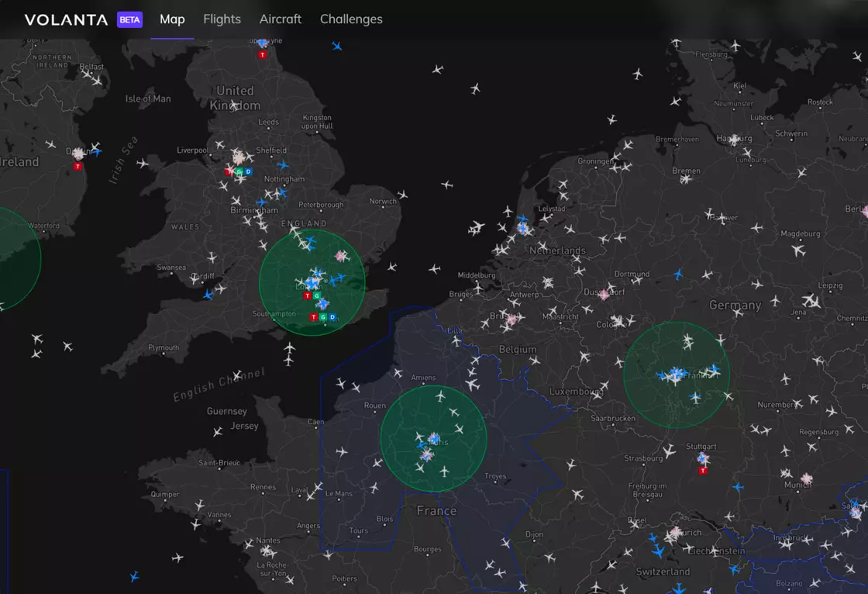Click the Saarbrucken map label
Image resolution: width=868 pixels, height=594 pixels.
[613, 418]
